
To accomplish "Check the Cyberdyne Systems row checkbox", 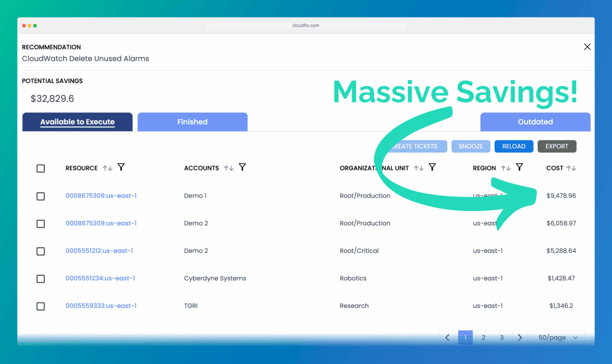I will (x=41, y=279).
